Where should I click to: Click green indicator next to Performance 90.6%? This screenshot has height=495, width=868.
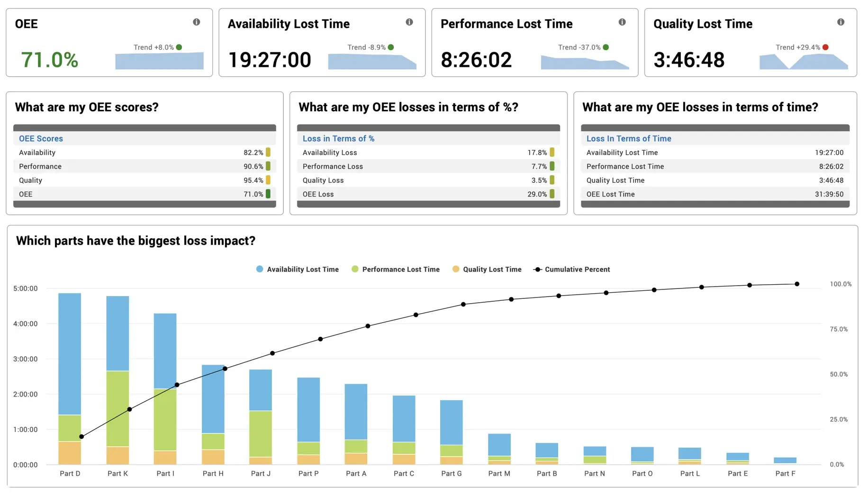[x=268, y=166]
